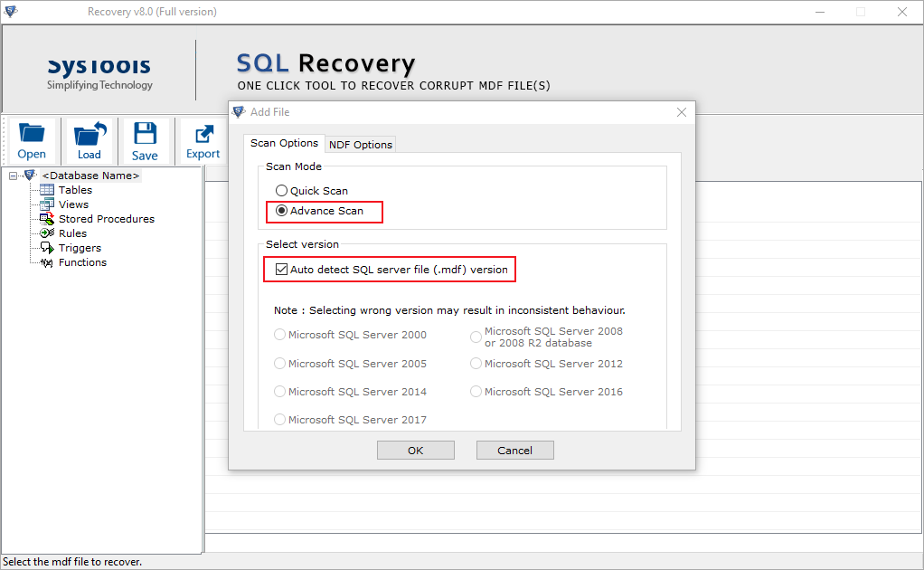The width and height of the screenshot is (924, 570).
Task: Choose SQL Server 2008 or 2008 R2 option
Action: tap(476, 337)
